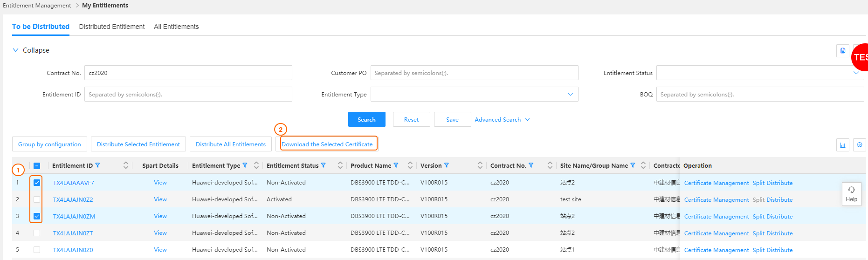Click the Entitlement Status filter funnel

324,165
